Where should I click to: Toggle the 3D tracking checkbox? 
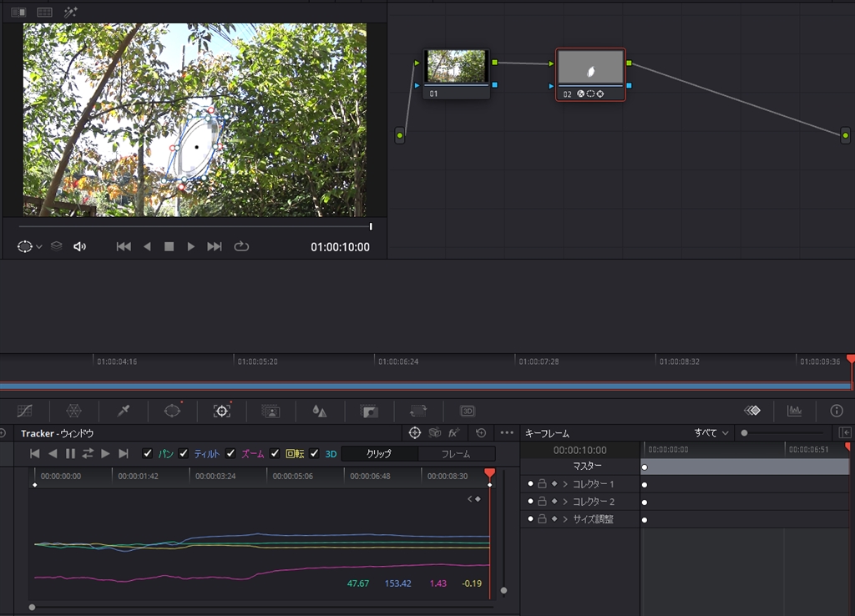[x=315, y=453]
